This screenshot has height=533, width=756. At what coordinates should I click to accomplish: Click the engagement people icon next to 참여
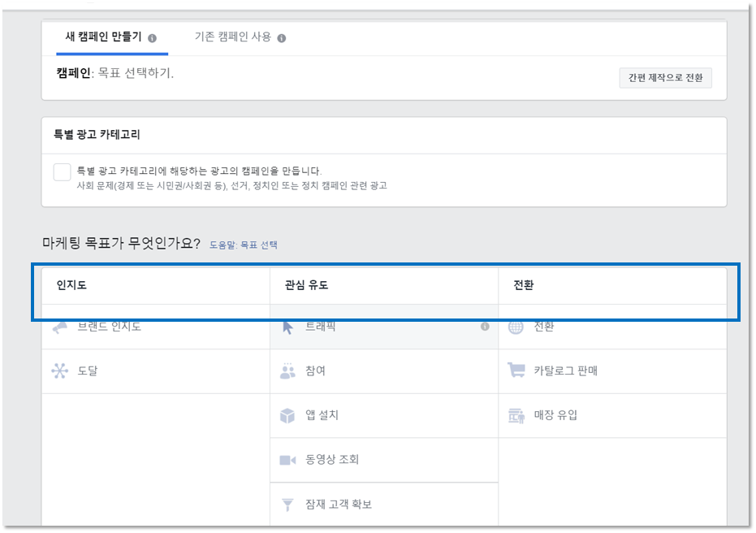point(287,371)
